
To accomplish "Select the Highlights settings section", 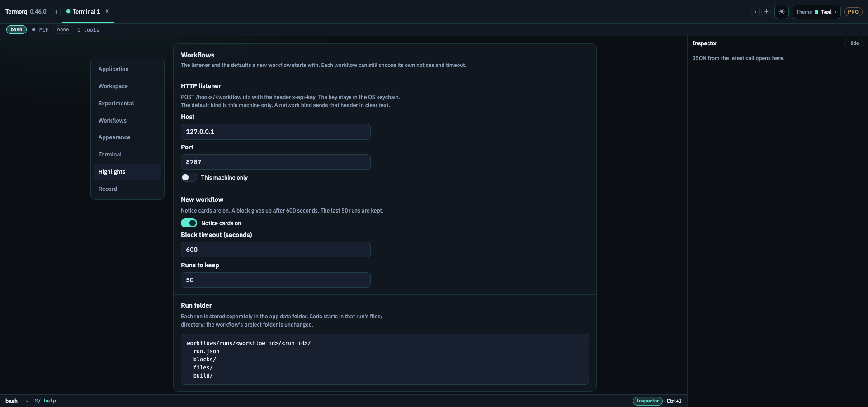I will 127,172.
